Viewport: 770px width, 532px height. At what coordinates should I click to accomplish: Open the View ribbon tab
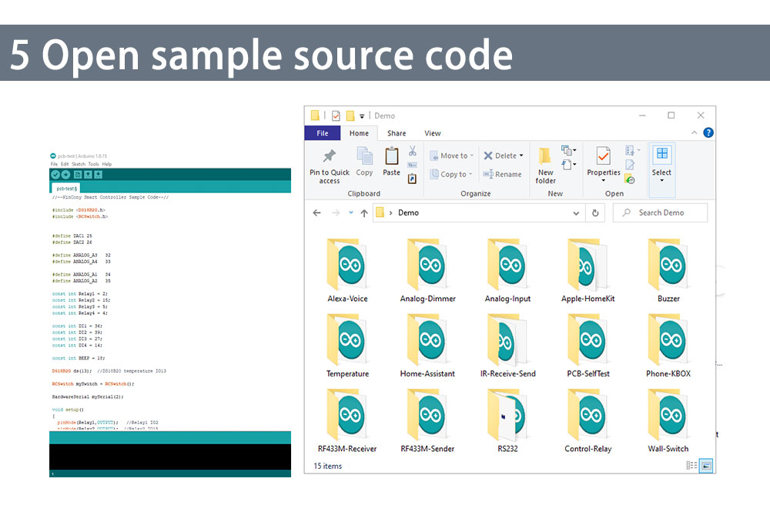click(433, 133)
